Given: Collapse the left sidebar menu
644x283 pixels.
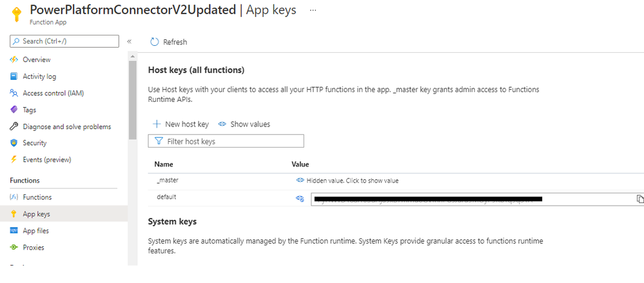Looking at the screenshot, I should (x=129, y=41).
